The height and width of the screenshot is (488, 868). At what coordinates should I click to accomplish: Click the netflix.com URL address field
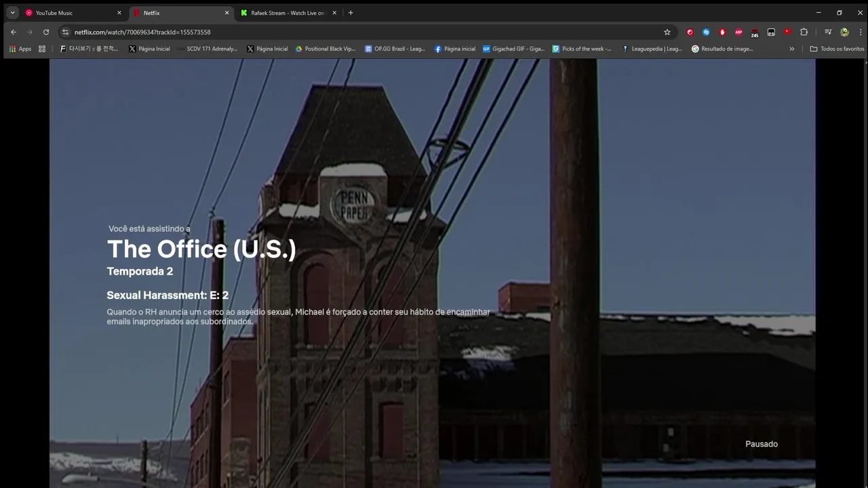366,32
